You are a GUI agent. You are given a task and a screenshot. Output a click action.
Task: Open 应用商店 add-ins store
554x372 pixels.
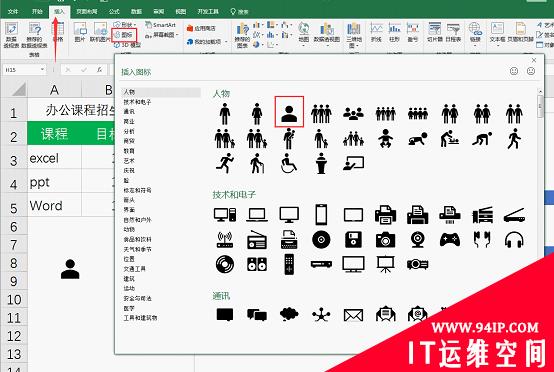coord(201,28)
